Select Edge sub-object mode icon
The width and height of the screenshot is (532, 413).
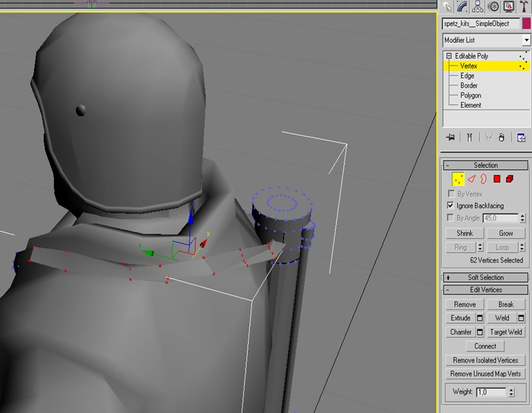(471, 179)
